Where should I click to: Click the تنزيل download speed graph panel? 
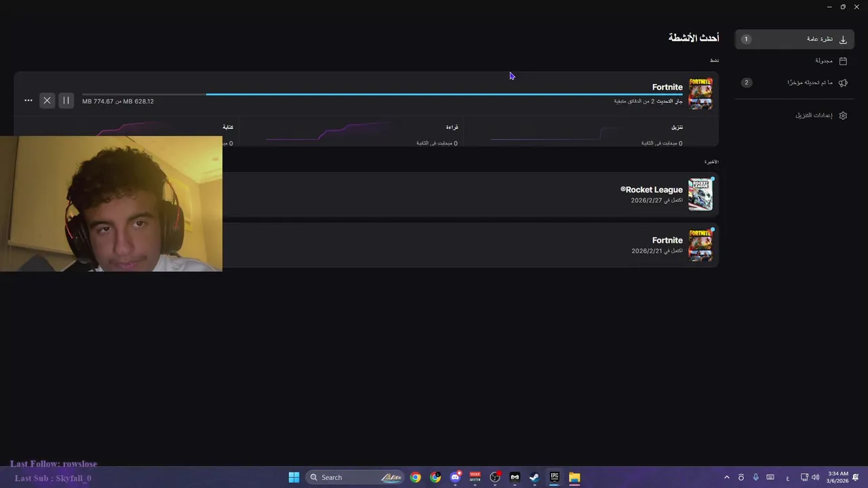(591, 133)
